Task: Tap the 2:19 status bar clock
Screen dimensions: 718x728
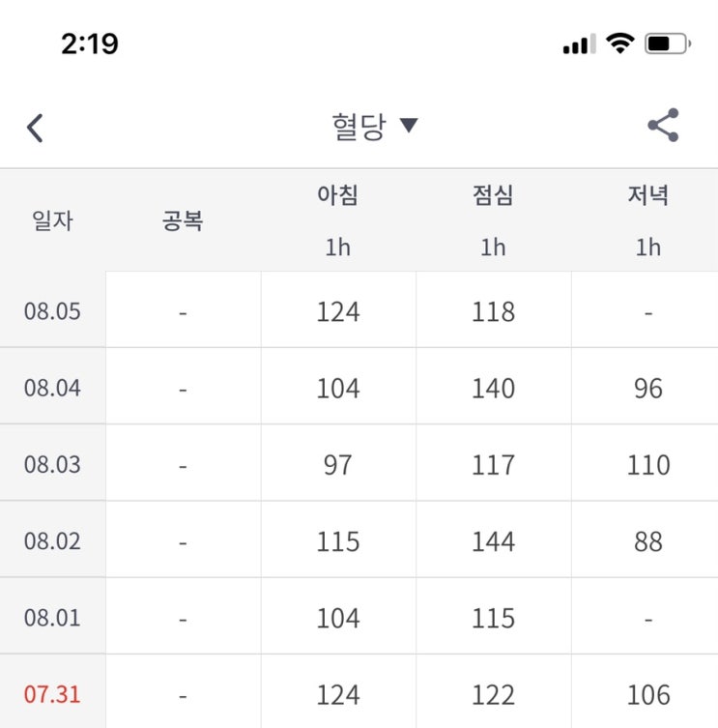Action: coord(90,44)
